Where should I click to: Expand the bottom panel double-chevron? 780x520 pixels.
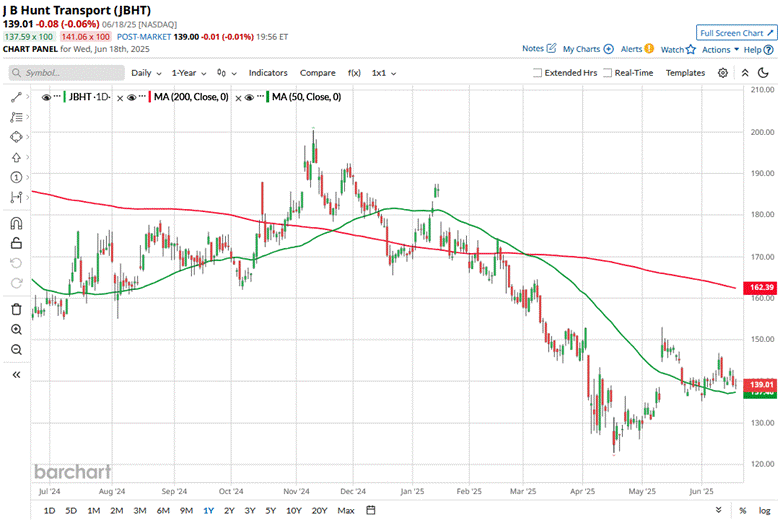[718, 510]
